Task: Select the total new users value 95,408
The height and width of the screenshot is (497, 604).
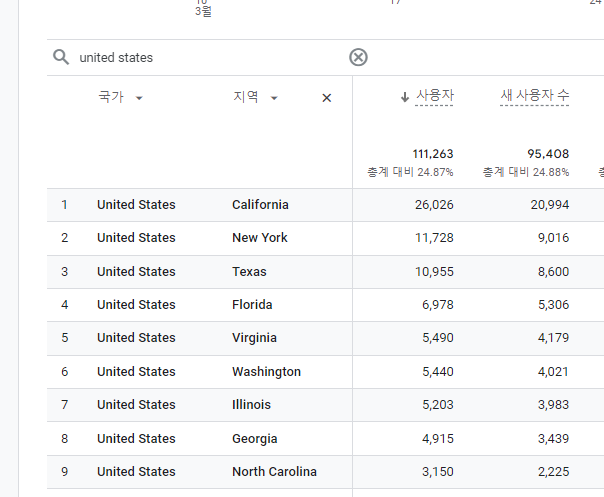Action: click(548, 154)
